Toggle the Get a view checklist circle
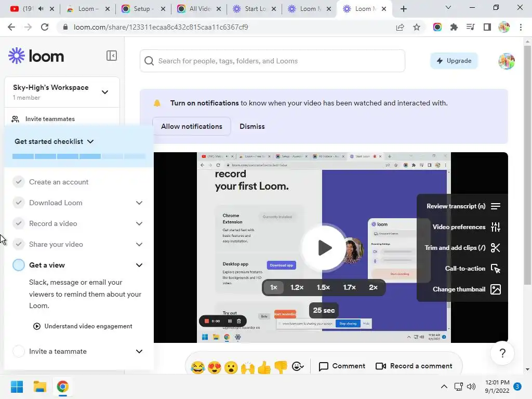532x399 pixels. 19,265
